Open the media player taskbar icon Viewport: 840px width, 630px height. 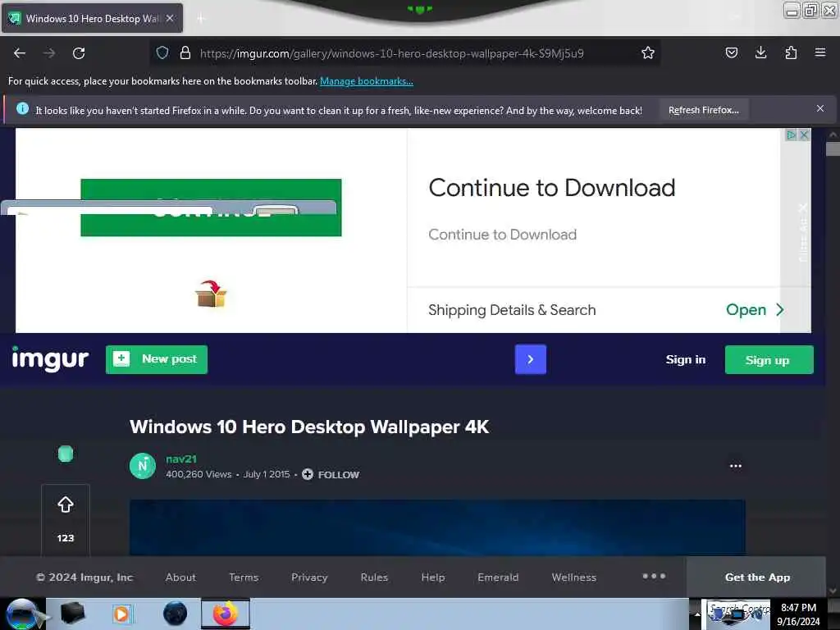[121, 614]
